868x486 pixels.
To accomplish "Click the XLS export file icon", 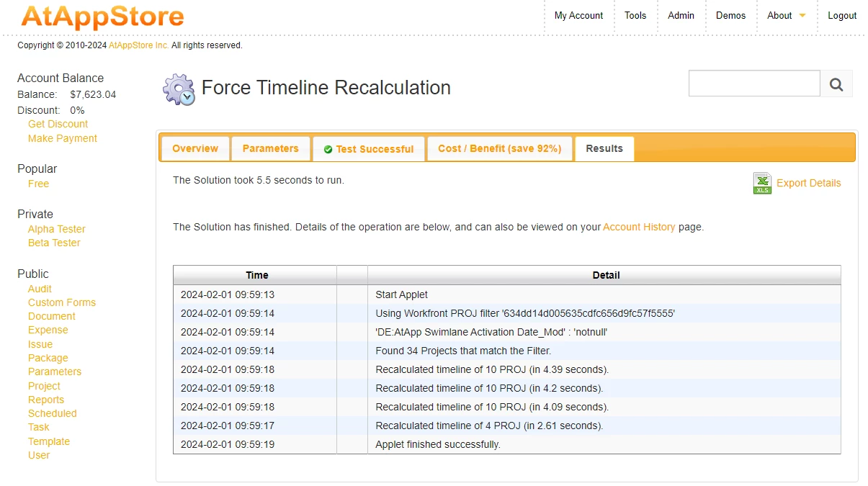I will pyautogui.click(x=762, y=183).
